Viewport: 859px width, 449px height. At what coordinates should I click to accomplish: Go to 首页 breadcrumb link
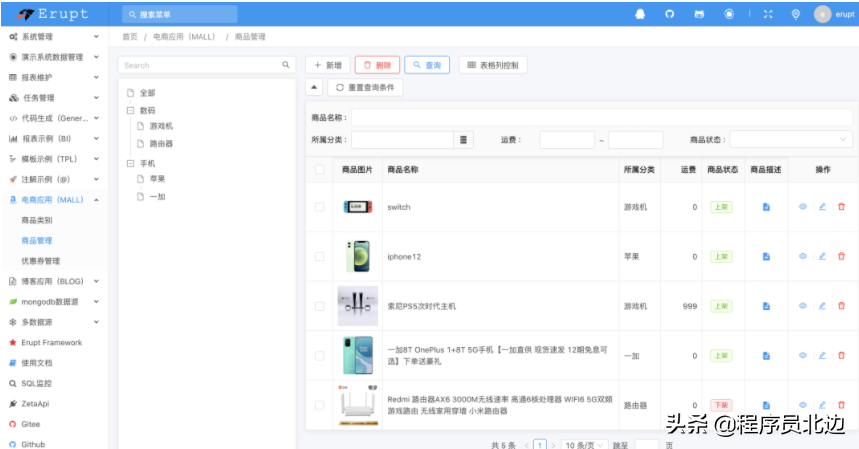pyautogui.click(x=130, y=37)
